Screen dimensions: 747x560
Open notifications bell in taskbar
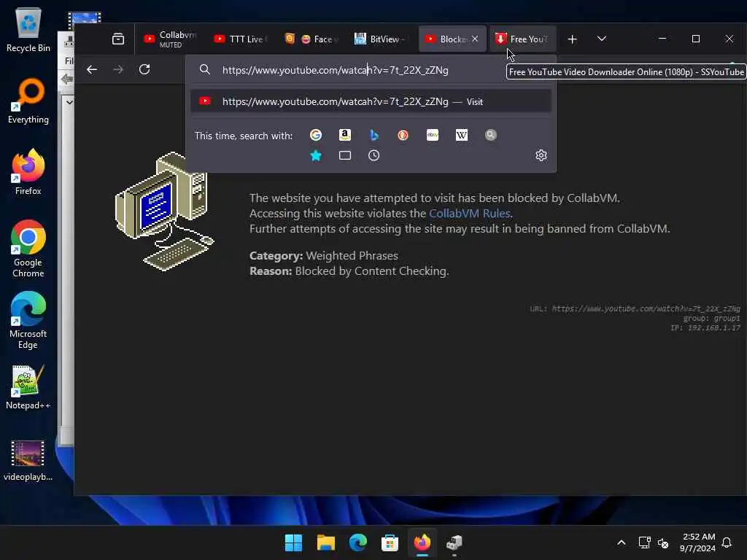(727, 542)
